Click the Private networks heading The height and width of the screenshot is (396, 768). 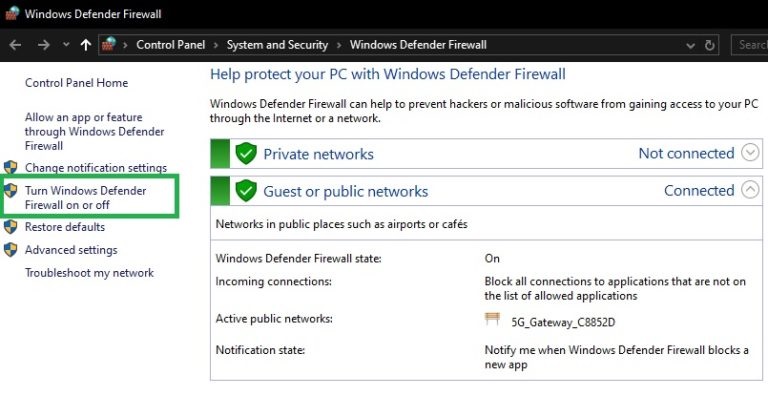(318, 154)
